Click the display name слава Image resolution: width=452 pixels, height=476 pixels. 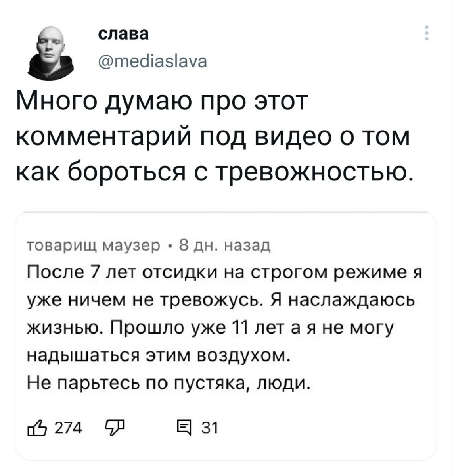(123, 35)
